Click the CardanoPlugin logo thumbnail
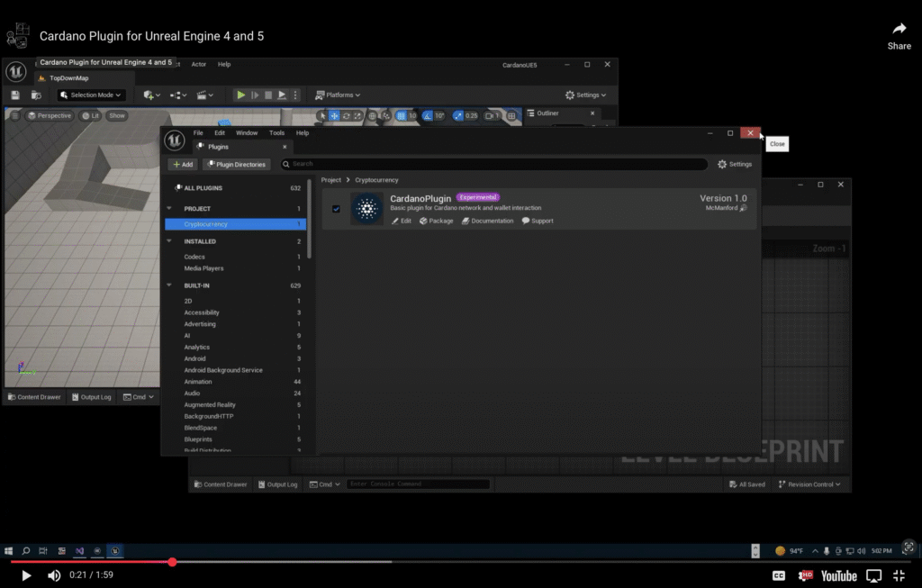922x588 pixels. [367, 208]
